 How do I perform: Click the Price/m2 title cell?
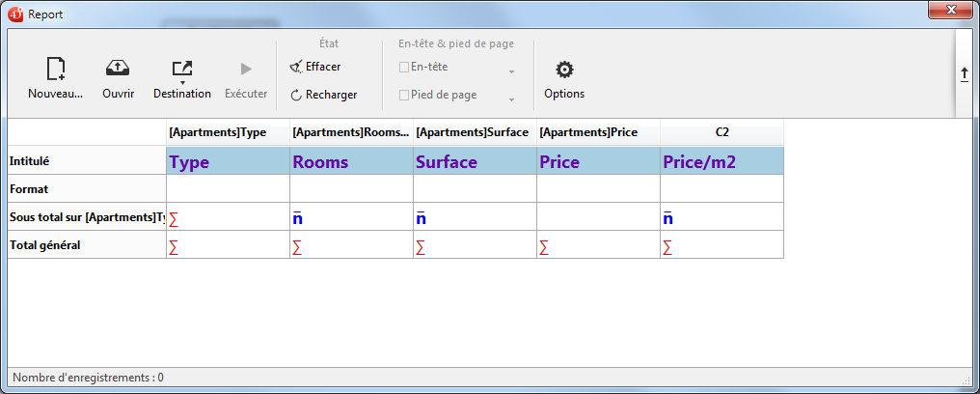[721, 161]
